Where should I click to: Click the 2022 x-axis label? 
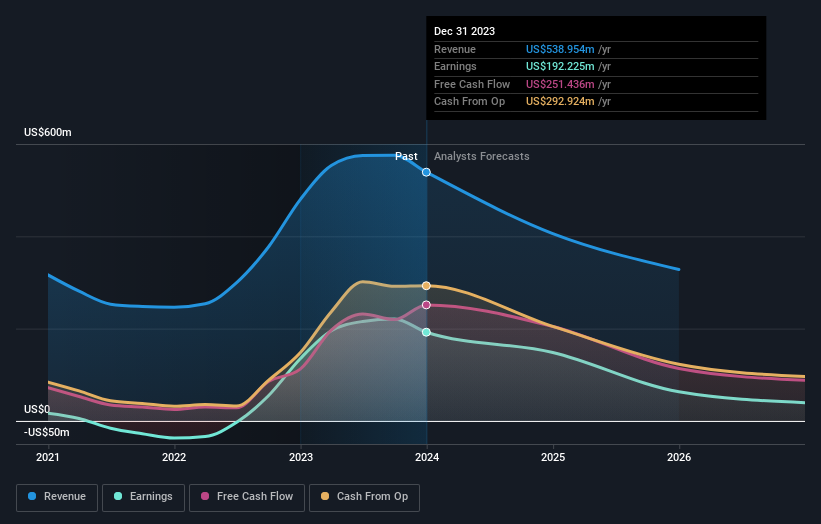pyautogui.click(x=174, y=458)
